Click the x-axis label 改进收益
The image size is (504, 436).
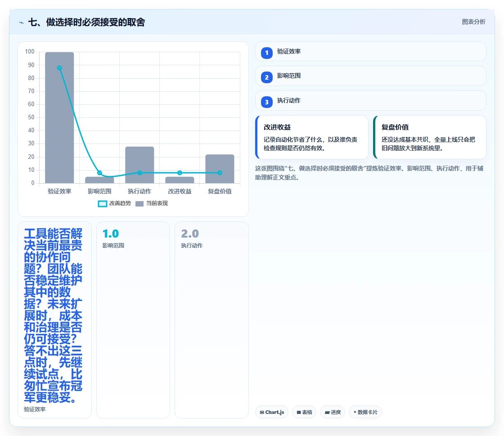point(180,191)
